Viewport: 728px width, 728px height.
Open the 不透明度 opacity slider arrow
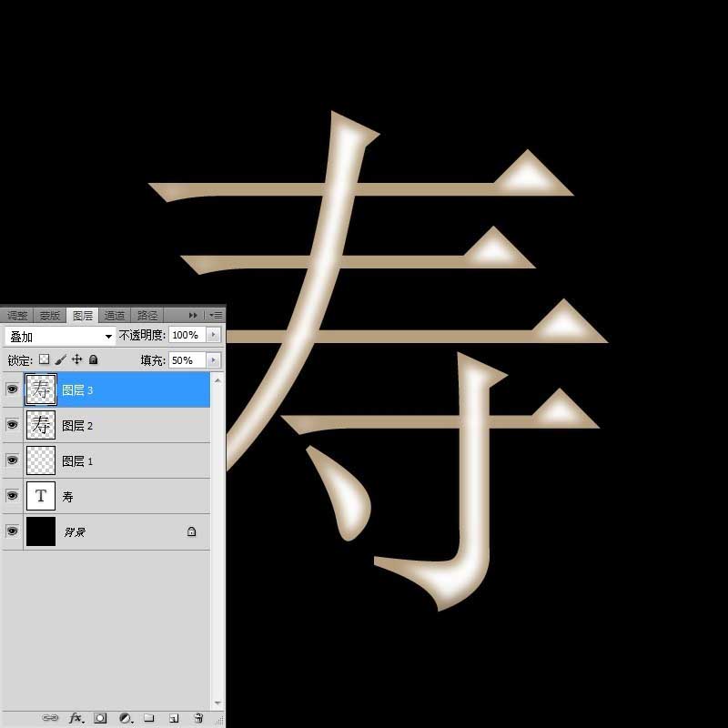click(x=214, y=335)
